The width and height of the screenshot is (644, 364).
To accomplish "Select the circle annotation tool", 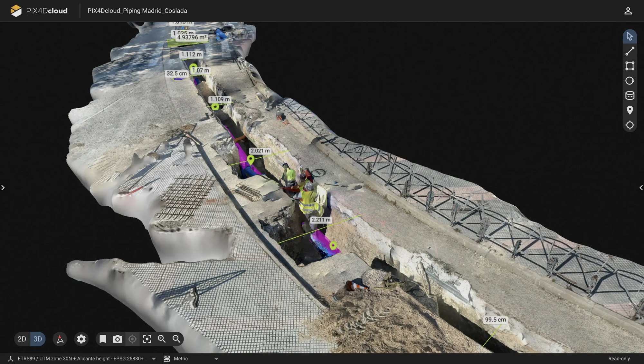I will [x=630, y=81].
